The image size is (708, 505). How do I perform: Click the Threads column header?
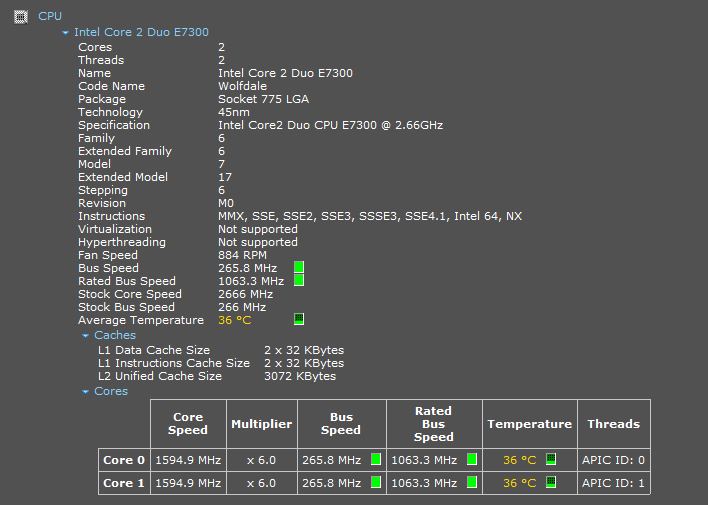pos(614,424)
